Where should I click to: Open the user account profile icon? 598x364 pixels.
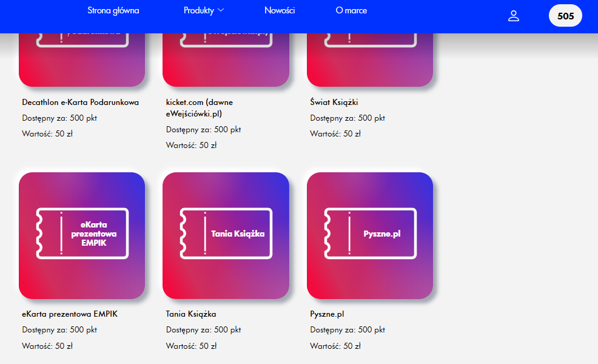pyautogui.click(x=514, y=16)
